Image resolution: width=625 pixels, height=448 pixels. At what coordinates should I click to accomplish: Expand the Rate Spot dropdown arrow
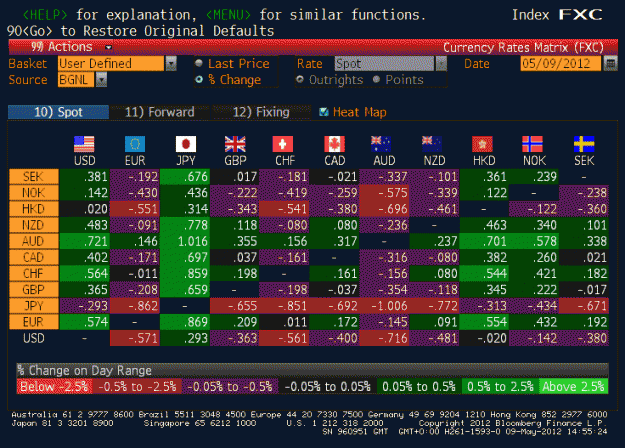(441, 63)
